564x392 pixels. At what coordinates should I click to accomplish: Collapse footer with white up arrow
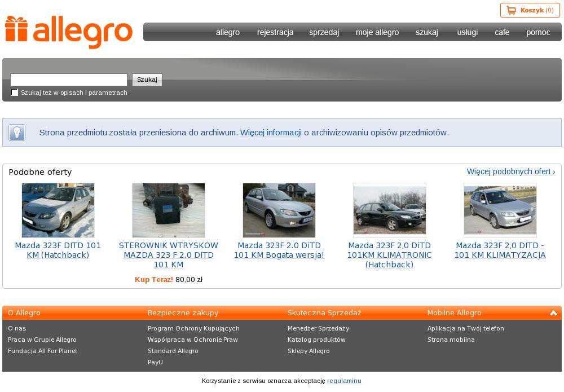coord(554,313)
